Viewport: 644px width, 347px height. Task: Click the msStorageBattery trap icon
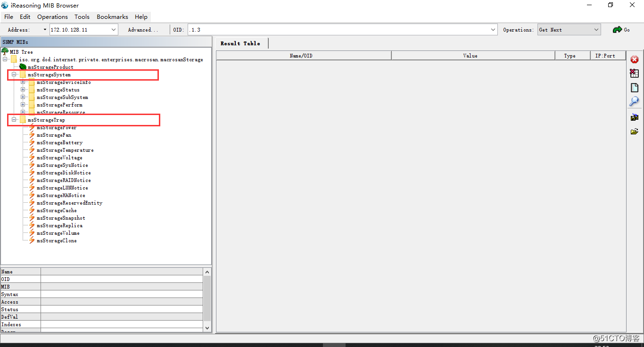(x=32, y=142)
